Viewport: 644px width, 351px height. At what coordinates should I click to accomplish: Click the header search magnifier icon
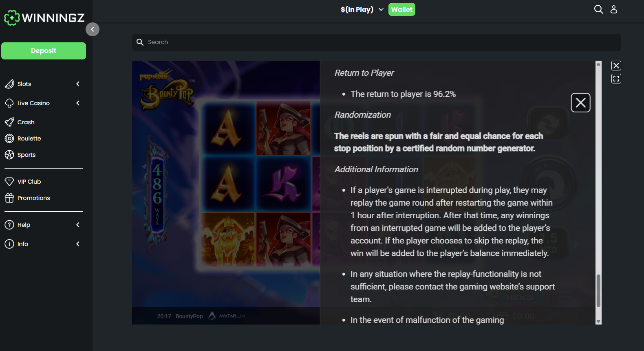tap(598, 9)
